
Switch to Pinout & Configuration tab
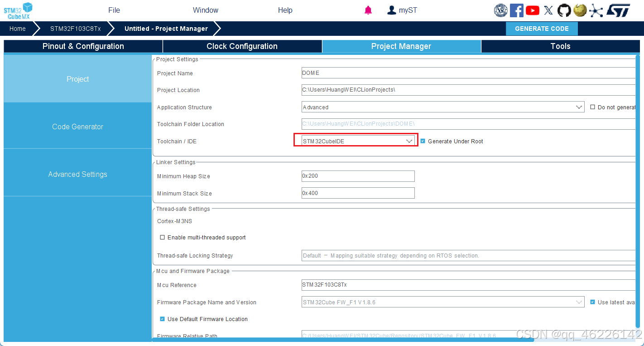[83, 46]
